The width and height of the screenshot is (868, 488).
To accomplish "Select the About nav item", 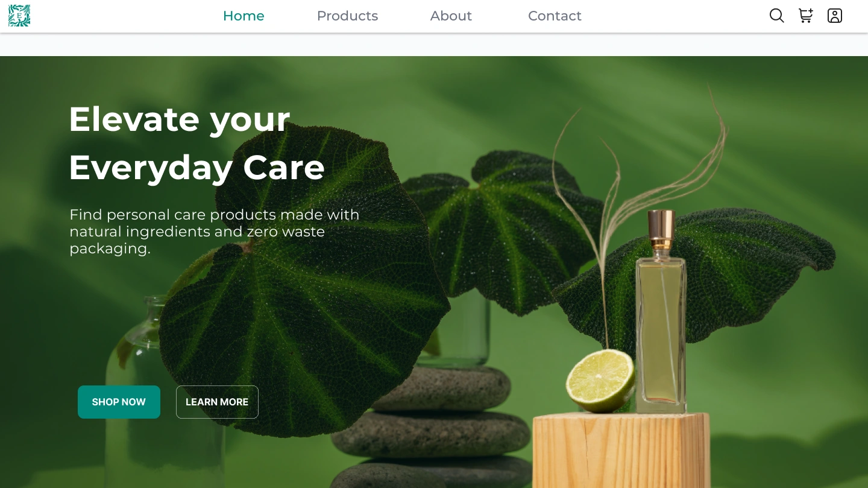I will [x=451, y=16].
